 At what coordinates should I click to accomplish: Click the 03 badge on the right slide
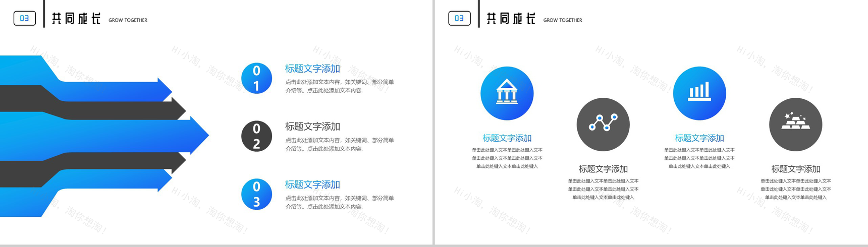point(459,19)
